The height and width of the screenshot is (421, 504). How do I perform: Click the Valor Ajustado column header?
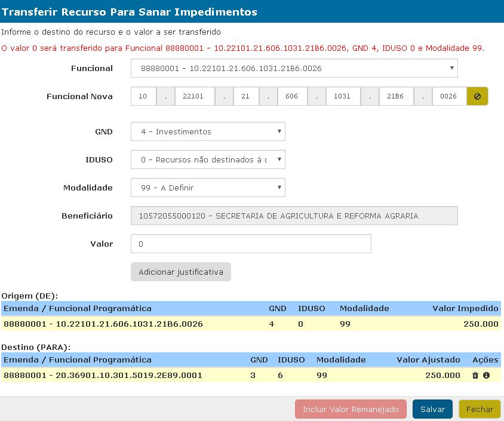428,360
